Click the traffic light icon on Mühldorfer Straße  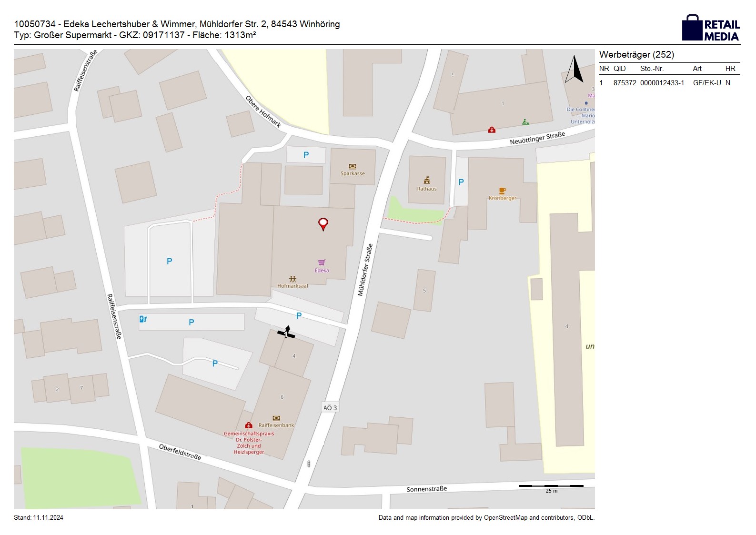(x=309, y=464)
